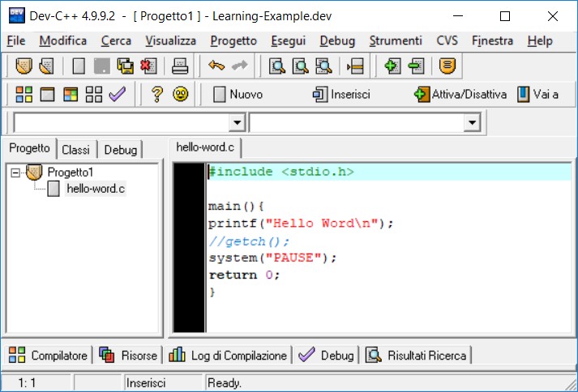Open the Cerca menu
The image size is (578, 392).
116,40
